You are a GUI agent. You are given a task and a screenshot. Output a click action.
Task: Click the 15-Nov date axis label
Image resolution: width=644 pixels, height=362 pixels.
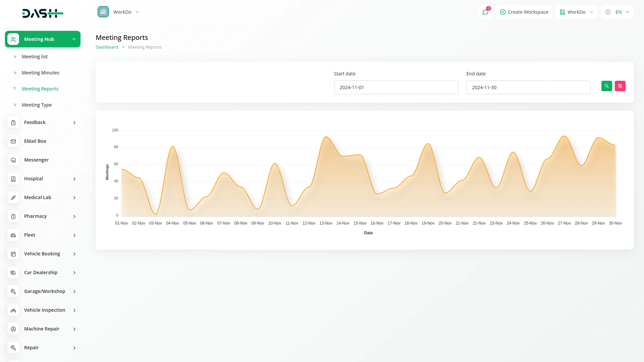tap(360, 223)
